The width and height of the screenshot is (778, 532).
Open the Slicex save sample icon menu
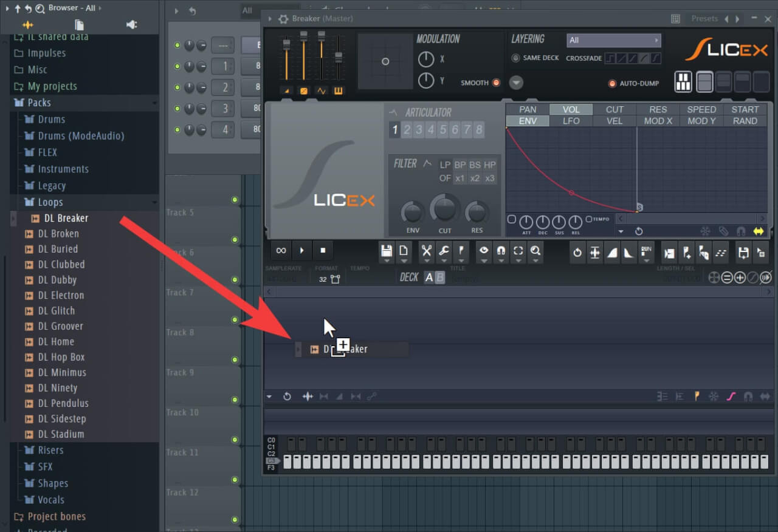387,251
